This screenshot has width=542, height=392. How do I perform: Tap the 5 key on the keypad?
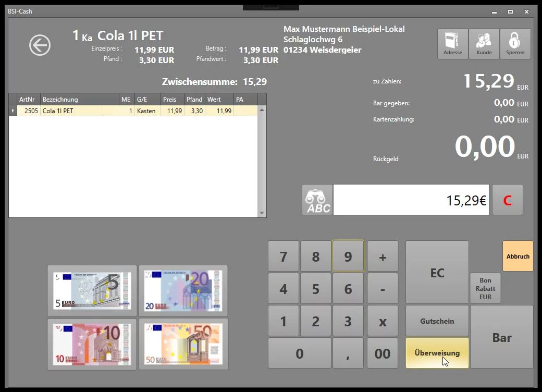(316, 289)
